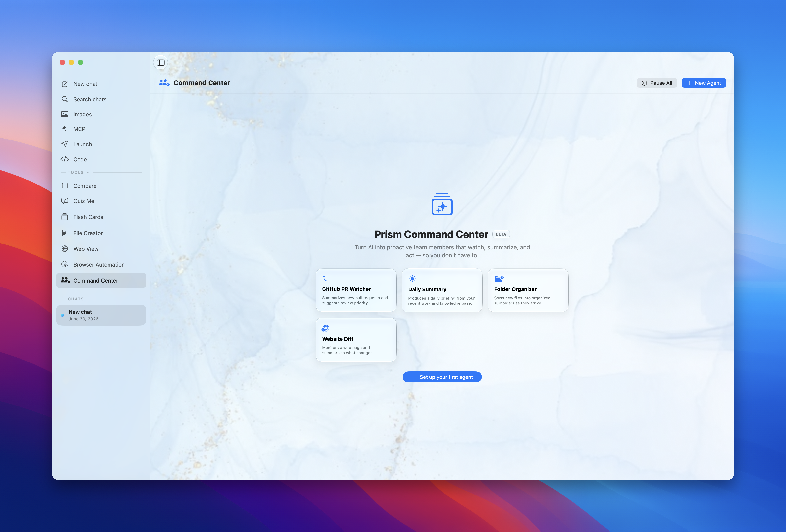Click the Folder Organizer folder icon

click(x=499, y=279)
